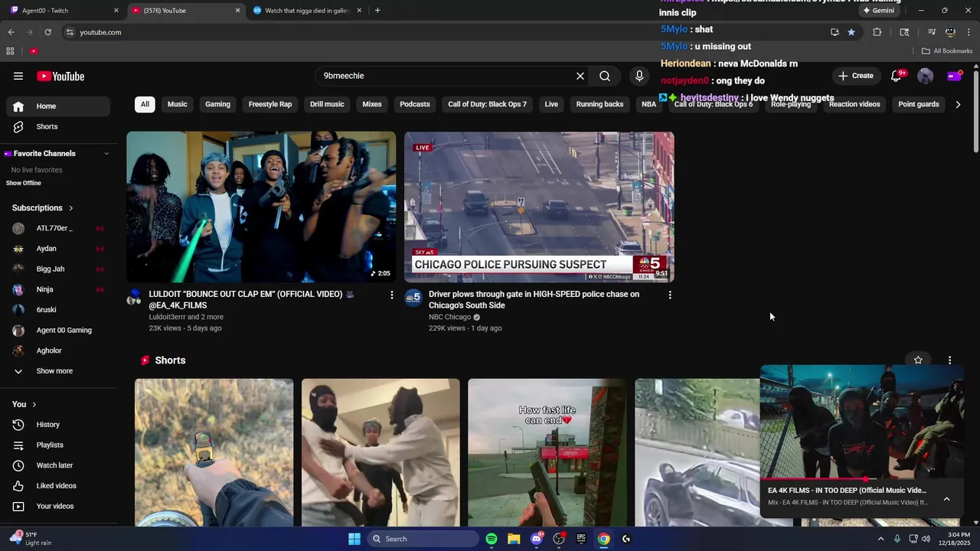980x551 pixels.
Task: Open the Chrome media controls icon
Action: (x=932, y=32)
